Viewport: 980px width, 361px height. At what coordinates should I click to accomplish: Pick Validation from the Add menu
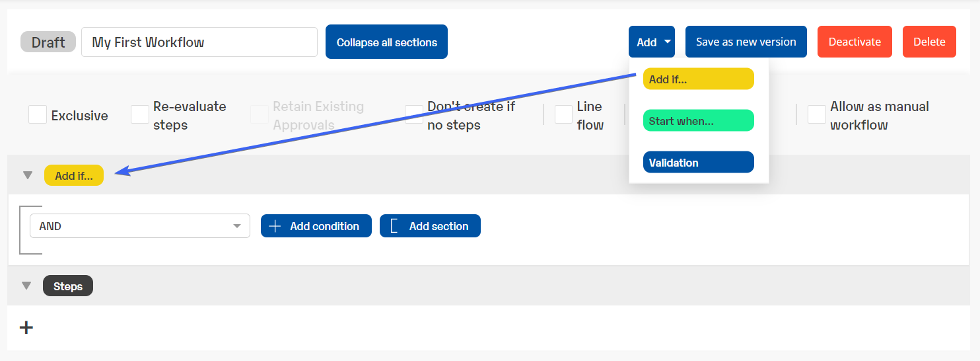(x=698, y=162)
